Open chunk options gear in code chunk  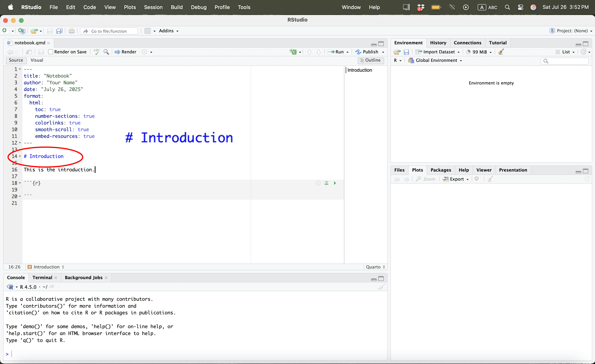[318, 183]
